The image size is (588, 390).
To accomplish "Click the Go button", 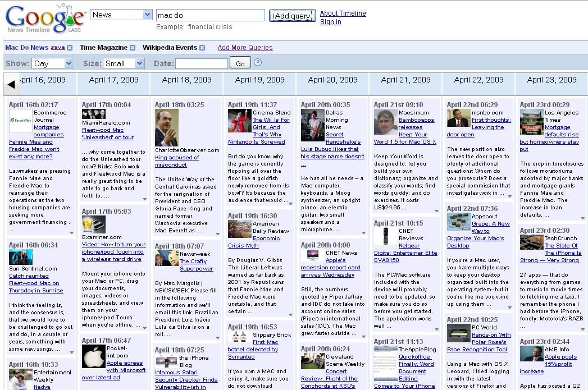I will 240,63.
